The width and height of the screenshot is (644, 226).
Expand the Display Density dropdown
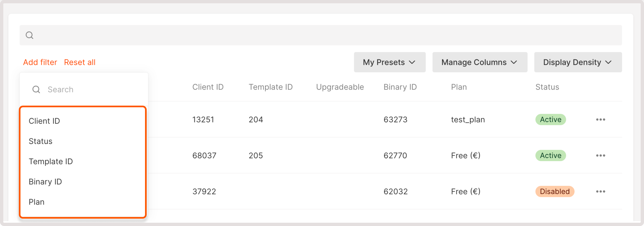[578, 62]
